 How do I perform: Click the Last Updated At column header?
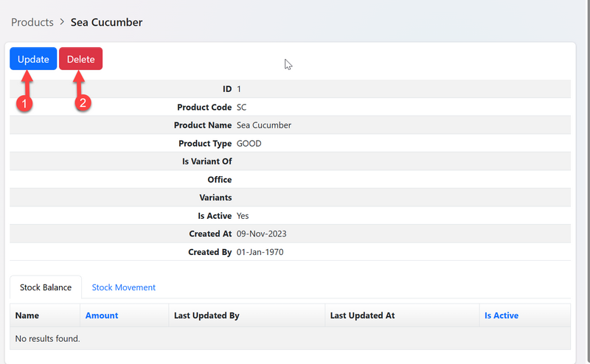click(362, 315)
